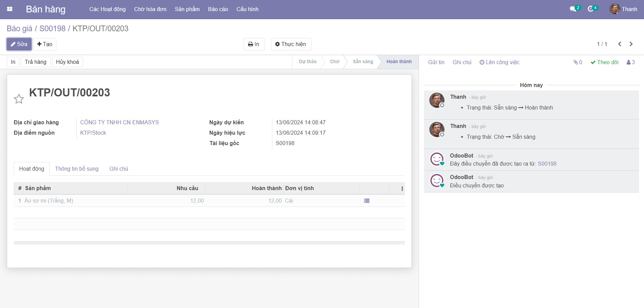Viewport: 644px width, 308px height.
Task: Go to previous record arrow
Action: pyautogui.click(x=620, y=44)
